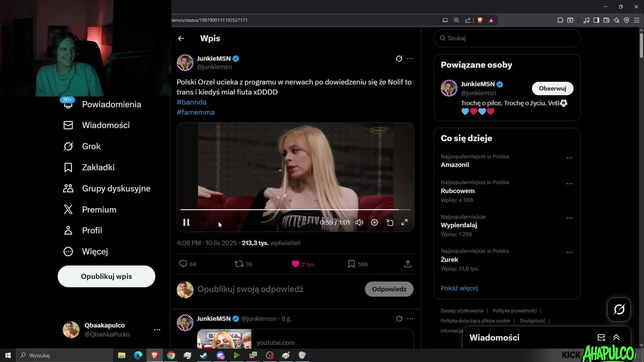The height and width of the screenshot is (362, 644).
Task: Open the Wypierdalaj trend
Action: point(459,225)
